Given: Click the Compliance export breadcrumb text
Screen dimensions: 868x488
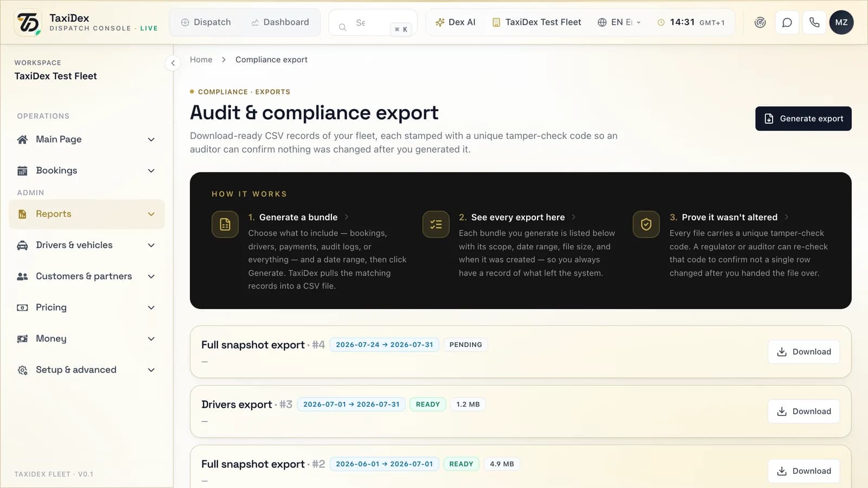Looking at the screenshot, I should click(271, 60).
